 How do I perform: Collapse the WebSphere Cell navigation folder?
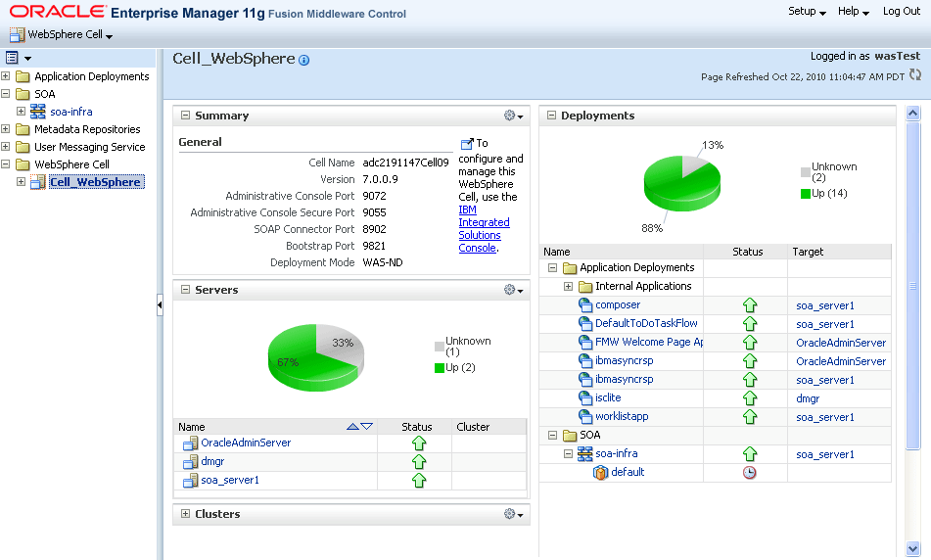[5, 163]
